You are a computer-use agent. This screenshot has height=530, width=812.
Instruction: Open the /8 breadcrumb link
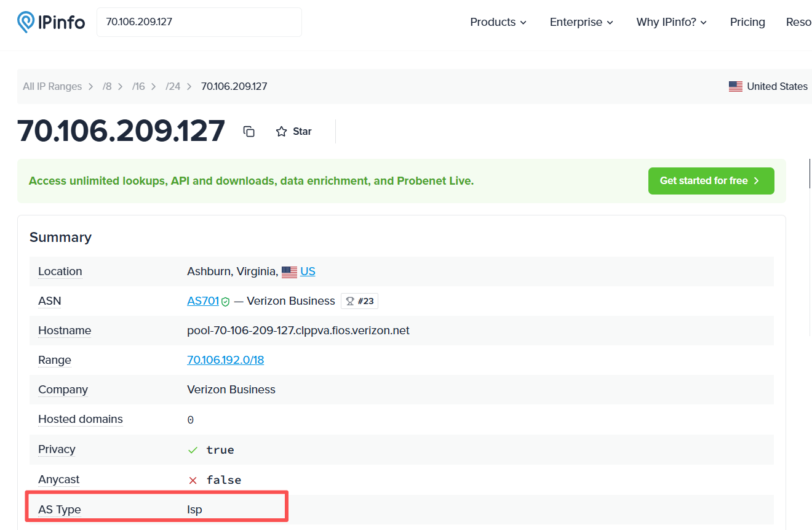108,87
